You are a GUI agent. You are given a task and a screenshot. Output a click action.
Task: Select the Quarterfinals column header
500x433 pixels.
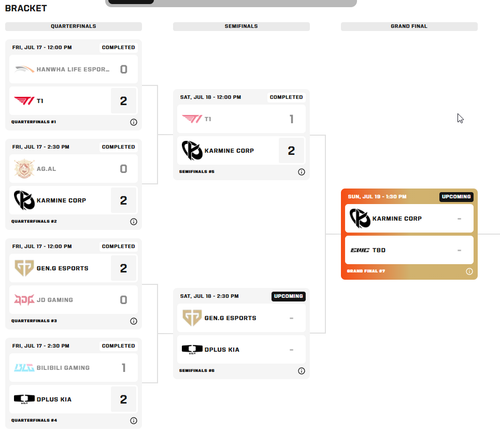click(73, 26)
